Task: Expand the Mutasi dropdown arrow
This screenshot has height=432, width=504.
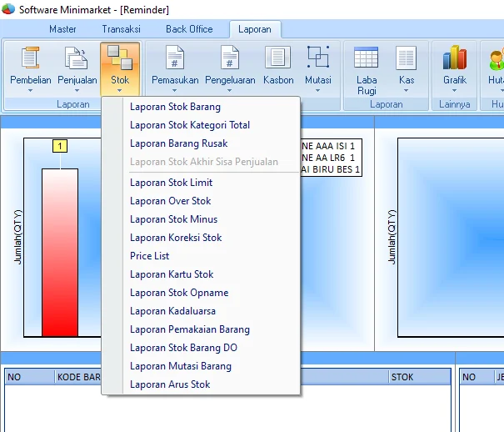Action: [x=317, y=91]
